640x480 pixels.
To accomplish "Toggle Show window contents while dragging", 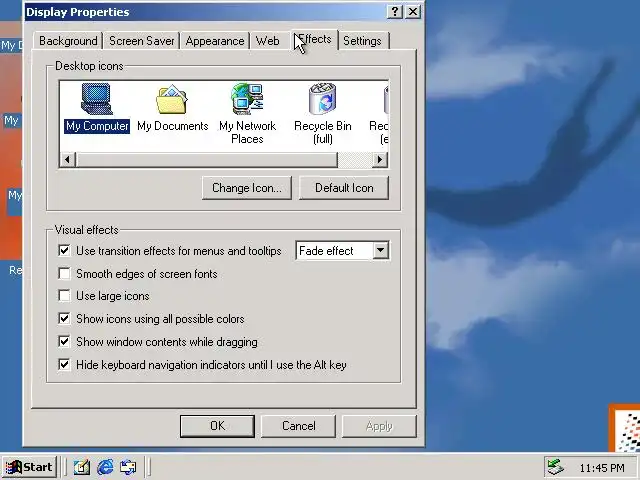I will (64, 341).
